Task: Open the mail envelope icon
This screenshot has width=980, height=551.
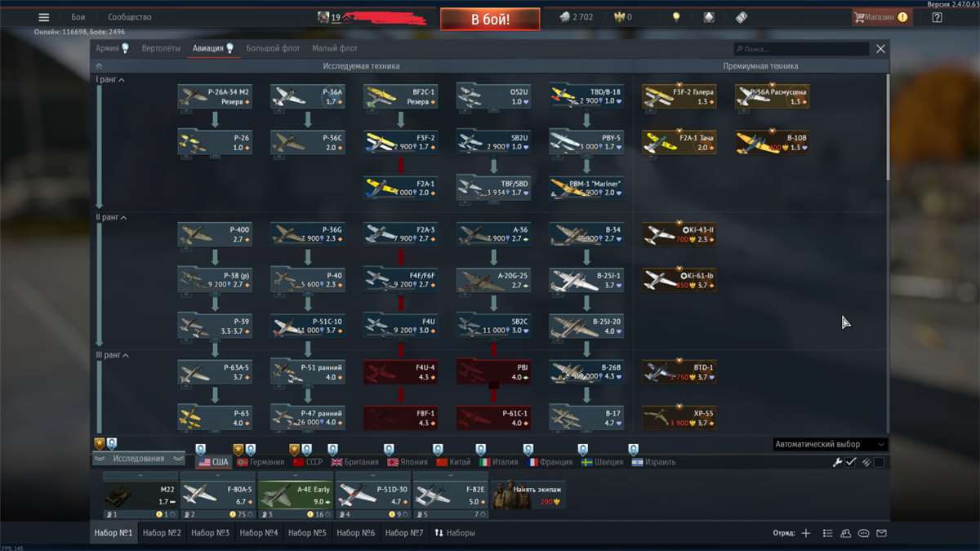Action: tap(881, 533)
